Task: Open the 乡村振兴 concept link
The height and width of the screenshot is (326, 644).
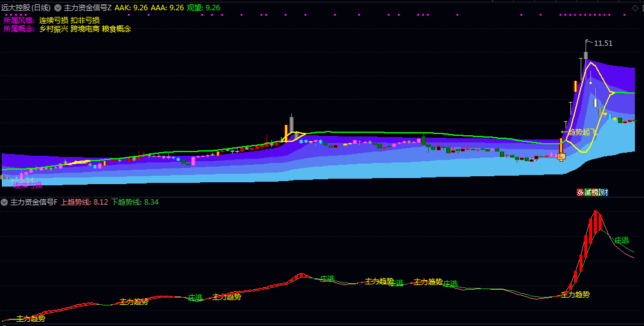Action: 54,28
